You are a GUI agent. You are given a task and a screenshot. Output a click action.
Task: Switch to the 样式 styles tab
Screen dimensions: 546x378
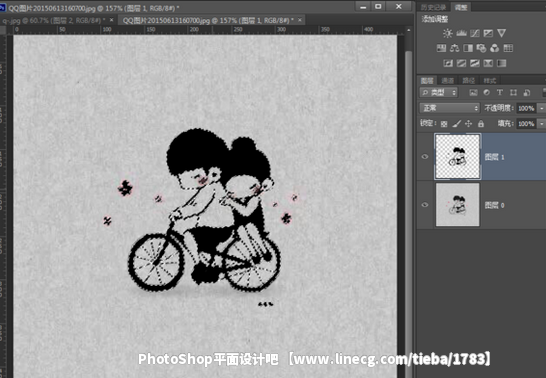(490, 81)
